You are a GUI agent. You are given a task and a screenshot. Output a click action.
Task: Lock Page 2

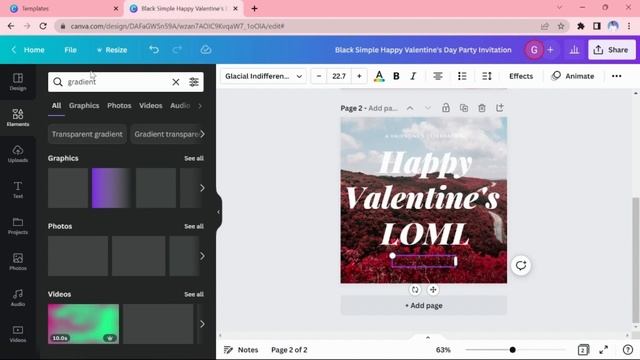pyautogui.click(x=446, y=108)
